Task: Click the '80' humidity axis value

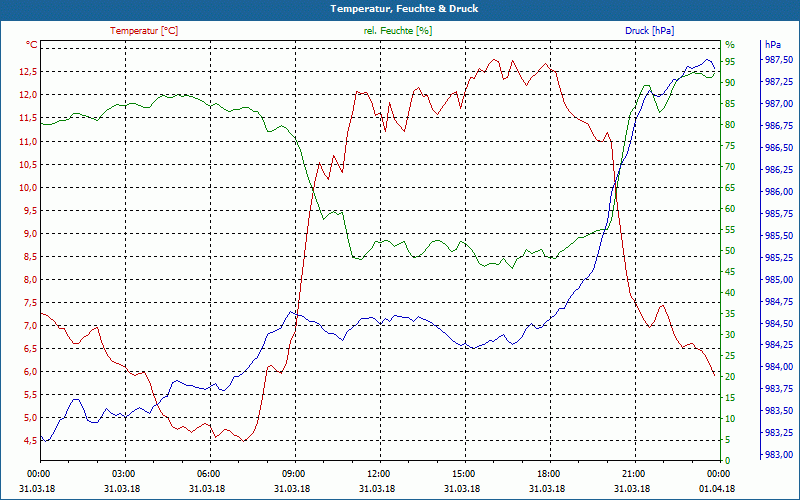Action: [x=730, y=124]
